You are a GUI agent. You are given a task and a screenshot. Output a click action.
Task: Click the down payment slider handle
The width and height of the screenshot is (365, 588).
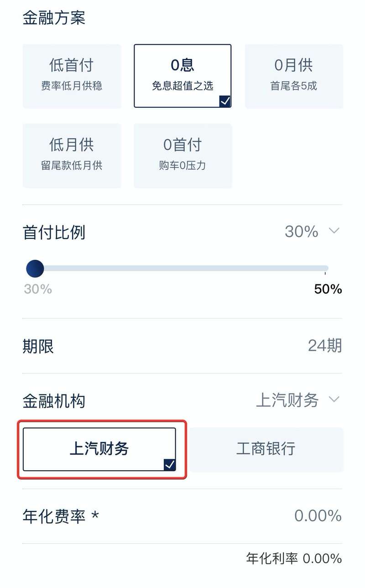tap(35, 268)
